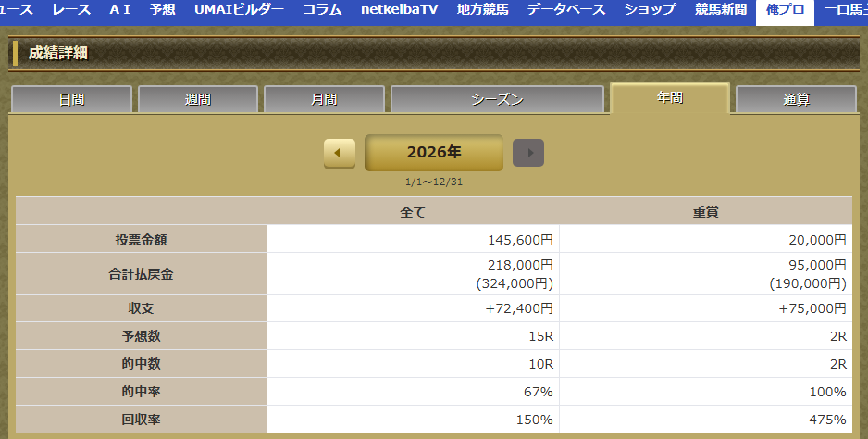
Task: Click the next year arrow button
Action: click(x=528, y=153)
